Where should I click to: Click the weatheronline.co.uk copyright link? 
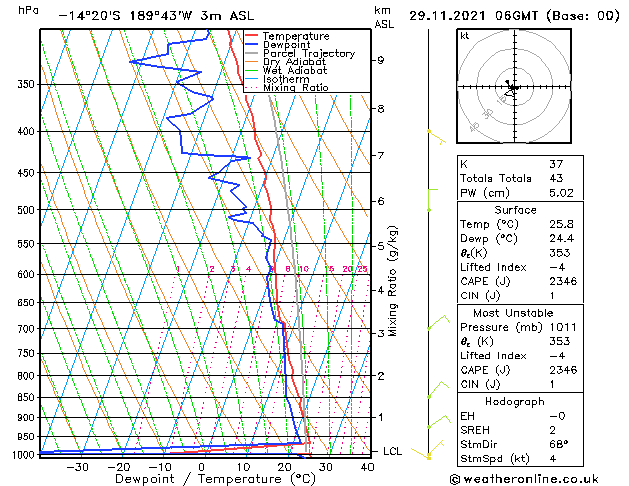click(x=524, y=479)
